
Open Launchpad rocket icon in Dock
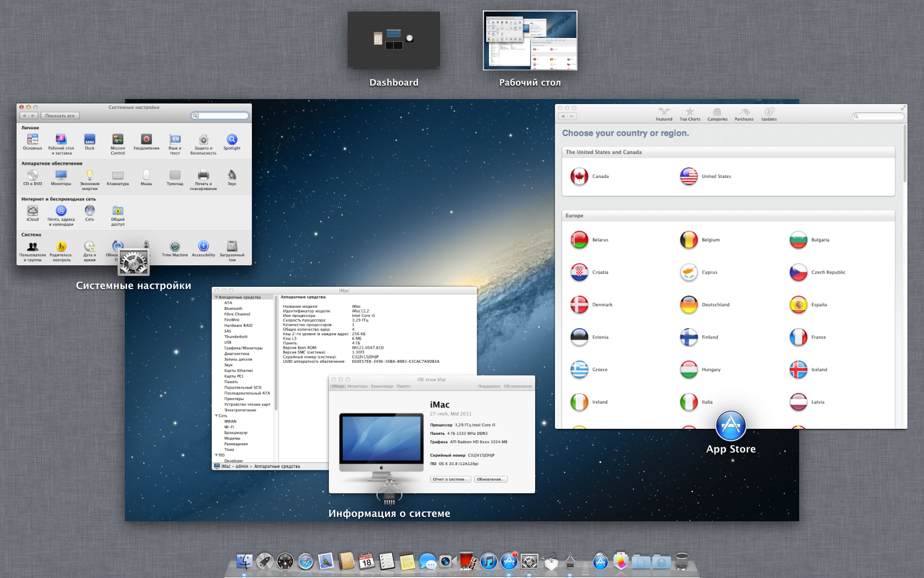(265, 561)
